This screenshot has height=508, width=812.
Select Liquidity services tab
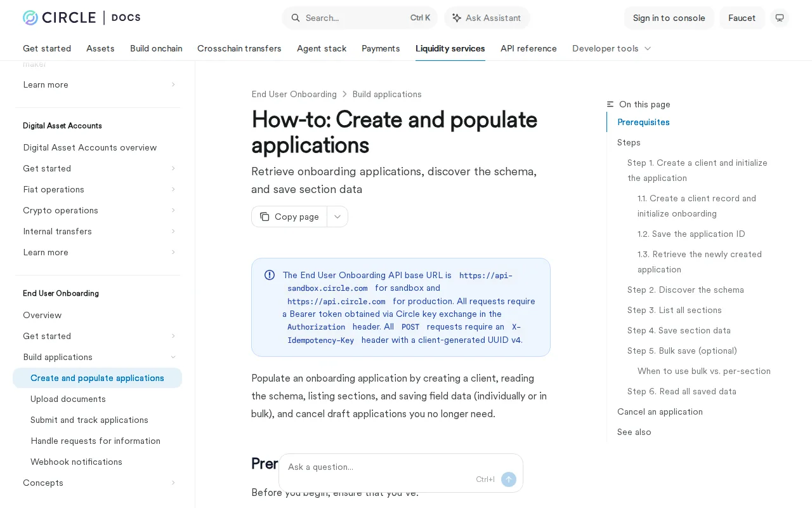[450, 48]
